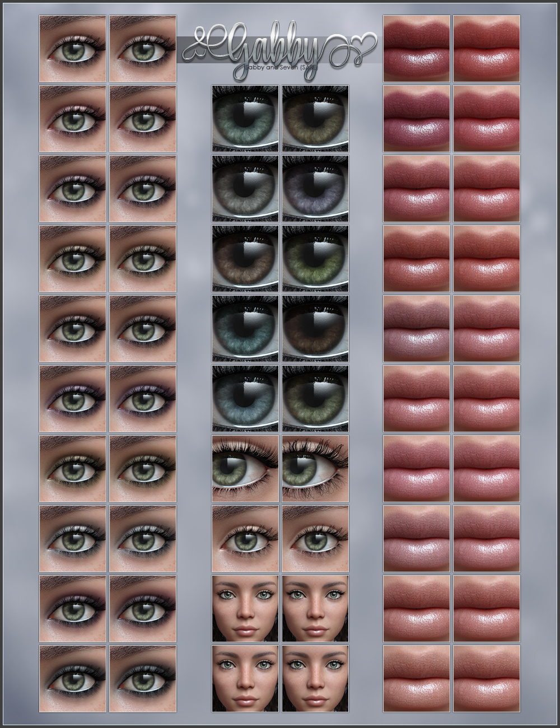Choose the teal-gray iris beside the hazel iris
Screen dimensions: 560x728
(245, 118)
